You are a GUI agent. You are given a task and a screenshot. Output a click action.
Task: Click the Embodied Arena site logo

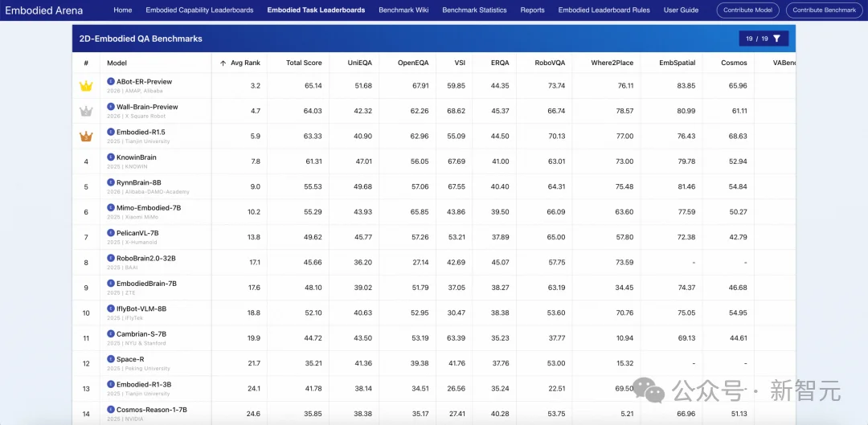(x=43, y=10)
